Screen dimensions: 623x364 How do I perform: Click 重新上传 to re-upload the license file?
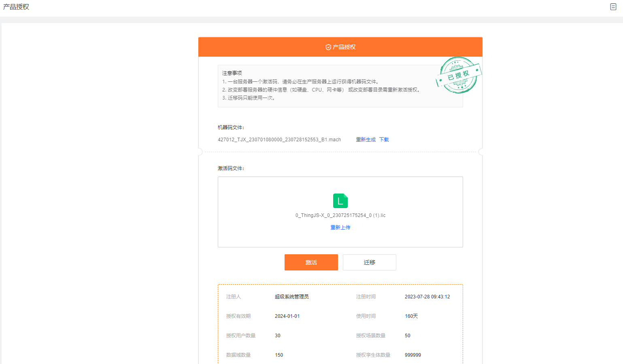tap(340, 227)
